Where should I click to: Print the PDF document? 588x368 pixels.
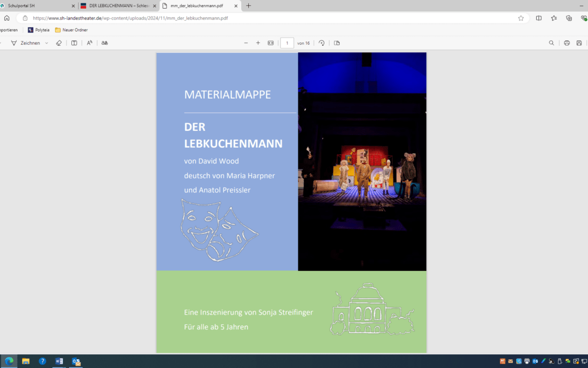[x=567, y=43]
